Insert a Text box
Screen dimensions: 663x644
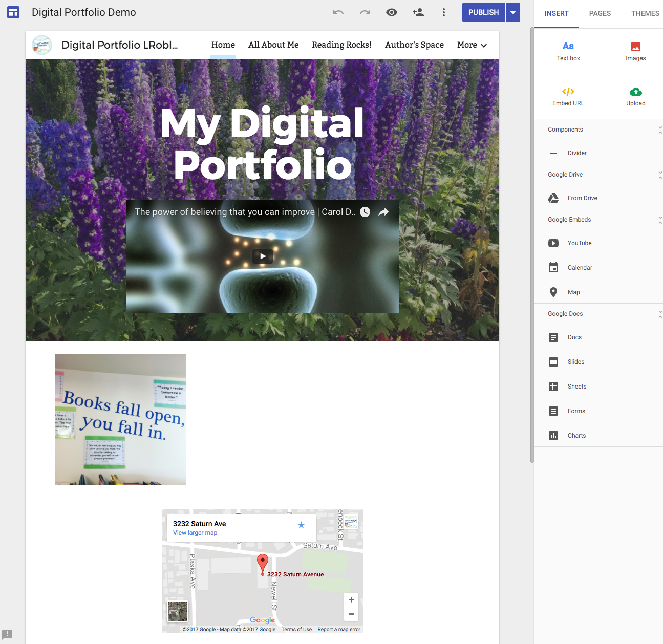click(x=568, y=50)
